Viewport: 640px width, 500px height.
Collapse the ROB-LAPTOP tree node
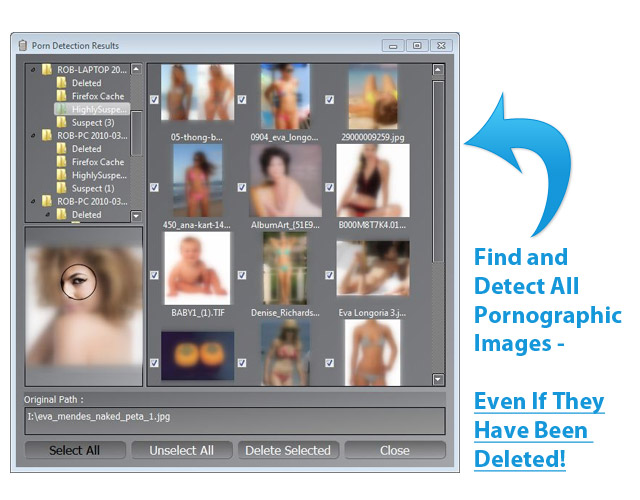33,70
